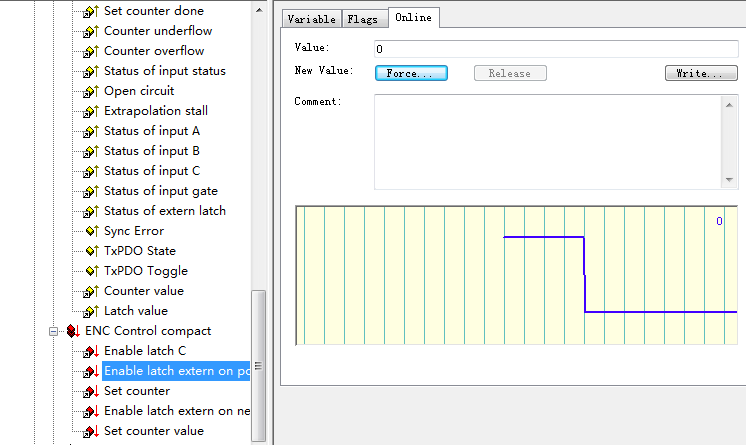This screenshot has height=445, width=746.
Task: Click the icon next to Status of input gate
Action: pyautogui.click(x=91, y=191)
